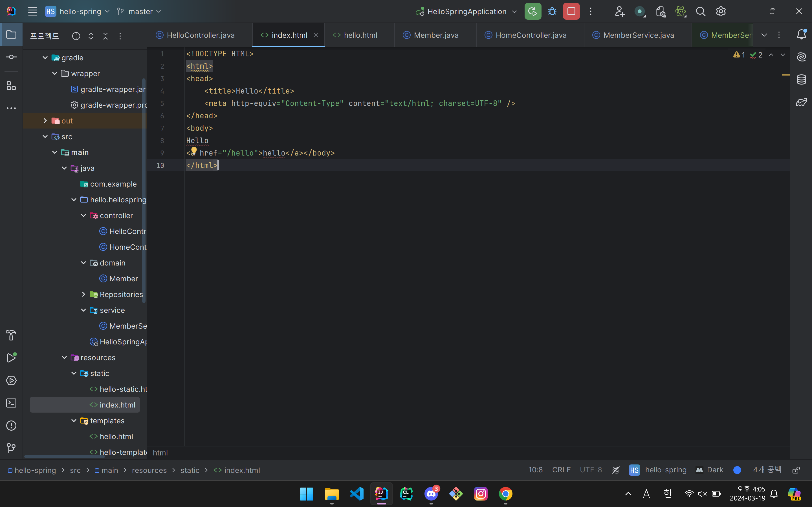Click Expand All in project panel

(91, 36)
